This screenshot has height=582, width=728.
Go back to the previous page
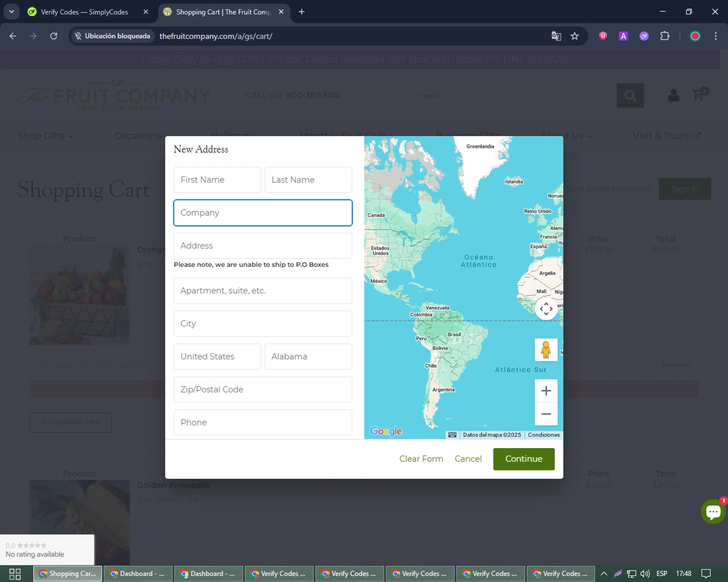point(13,36)
